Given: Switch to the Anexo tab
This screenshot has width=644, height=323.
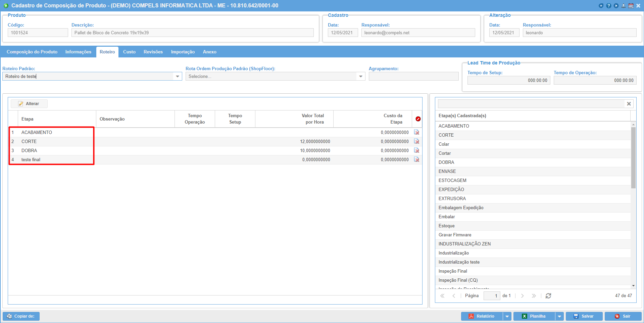Looking at the screenshot, I should [210, 52].
